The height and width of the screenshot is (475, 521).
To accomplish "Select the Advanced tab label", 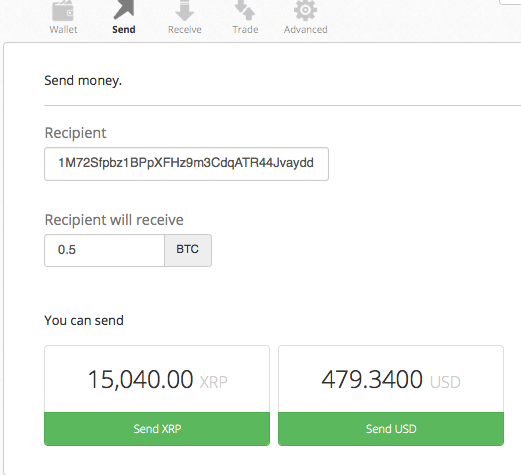I will [306, 30].
